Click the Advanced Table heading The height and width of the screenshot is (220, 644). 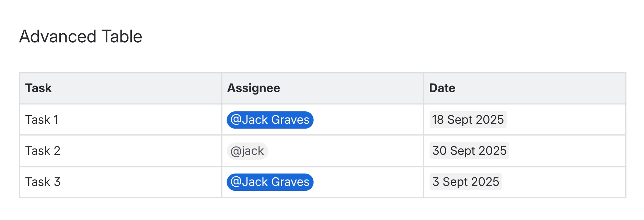tap(80, 36)
